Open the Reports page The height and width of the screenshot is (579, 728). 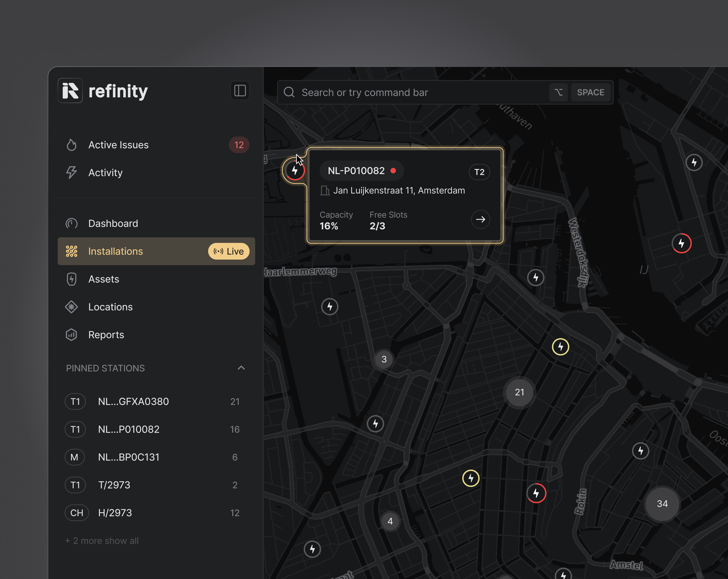tap(156, 335)
